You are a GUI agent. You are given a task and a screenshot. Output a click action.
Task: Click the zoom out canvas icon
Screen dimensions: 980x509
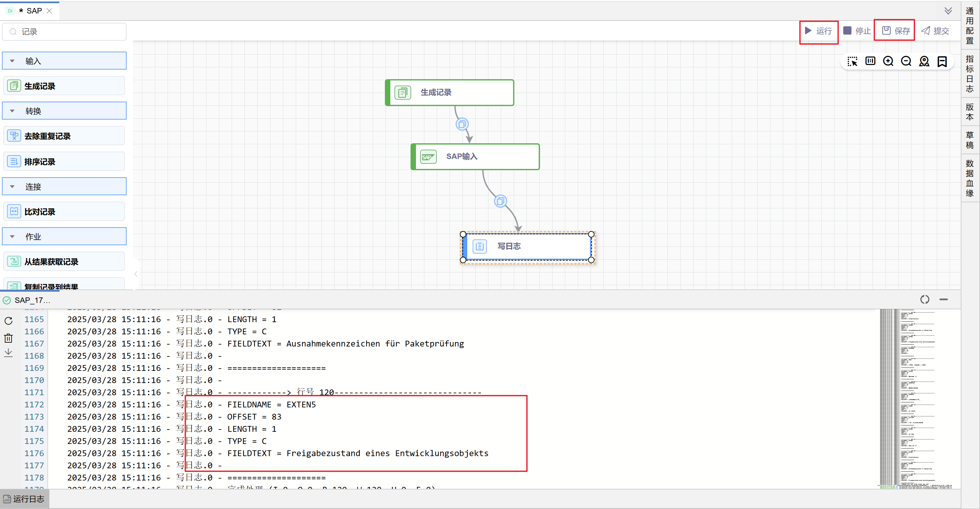[906, 61]
